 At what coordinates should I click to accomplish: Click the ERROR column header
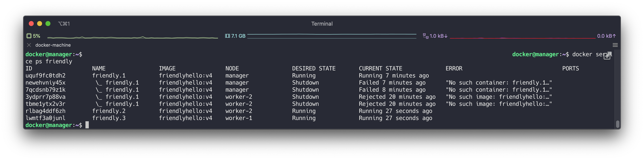click(454, 68)
